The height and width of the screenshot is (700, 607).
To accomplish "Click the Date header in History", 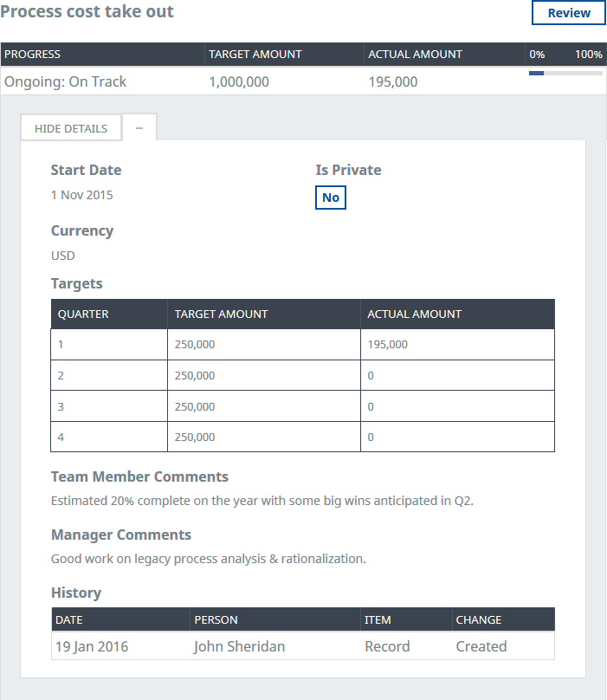I will tap(69, 619).
